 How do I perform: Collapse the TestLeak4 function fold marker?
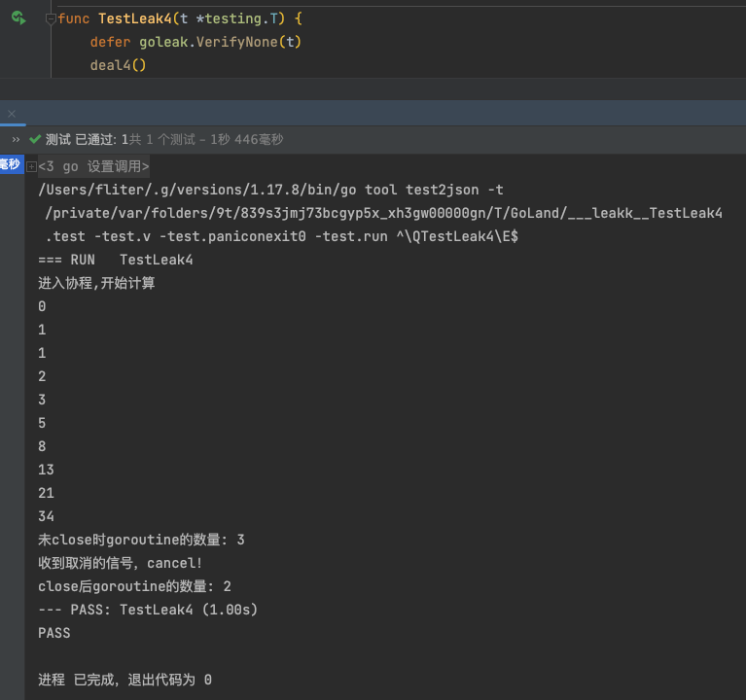click(51, 18)
